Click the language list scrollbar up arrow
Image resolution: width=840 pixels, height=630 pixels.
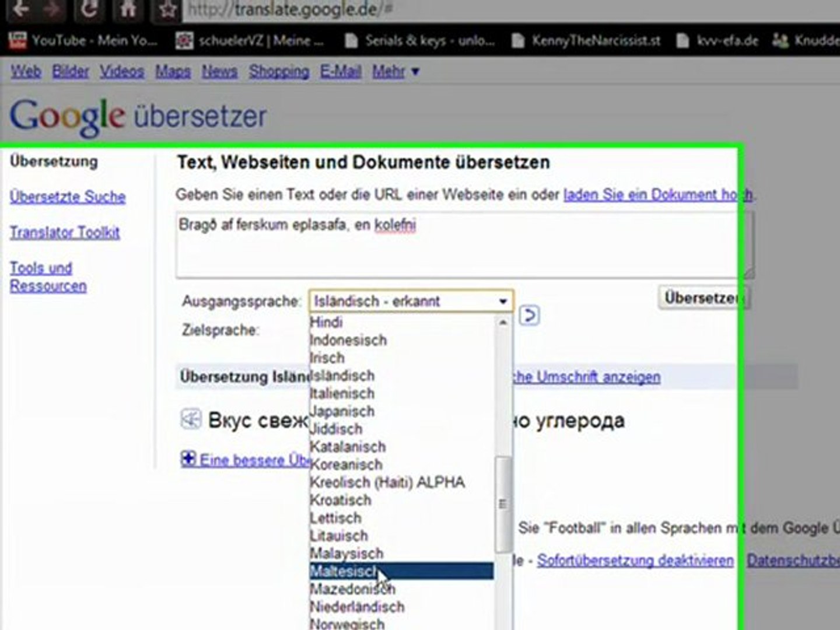click(503, 323)
